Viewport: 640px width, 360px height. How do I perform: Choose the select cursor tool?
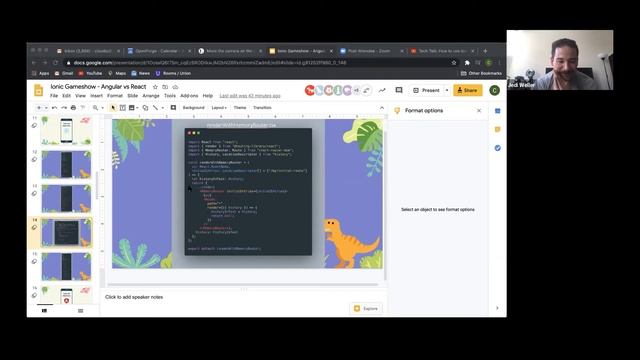[x=113, y=108]
